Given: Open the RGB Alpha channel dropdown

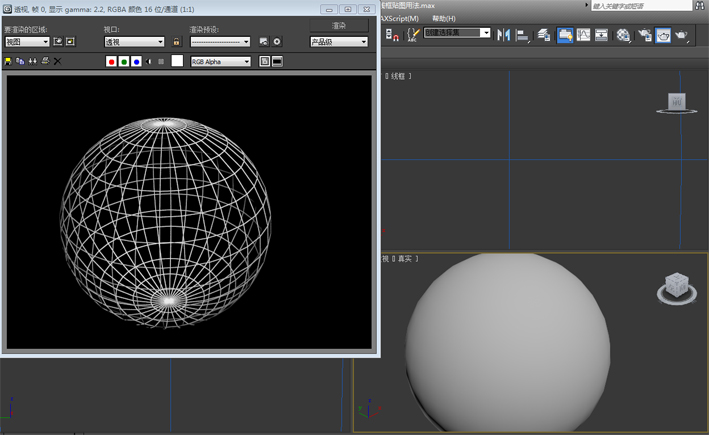Looking at the screenshot, I should tap(220, 62).
